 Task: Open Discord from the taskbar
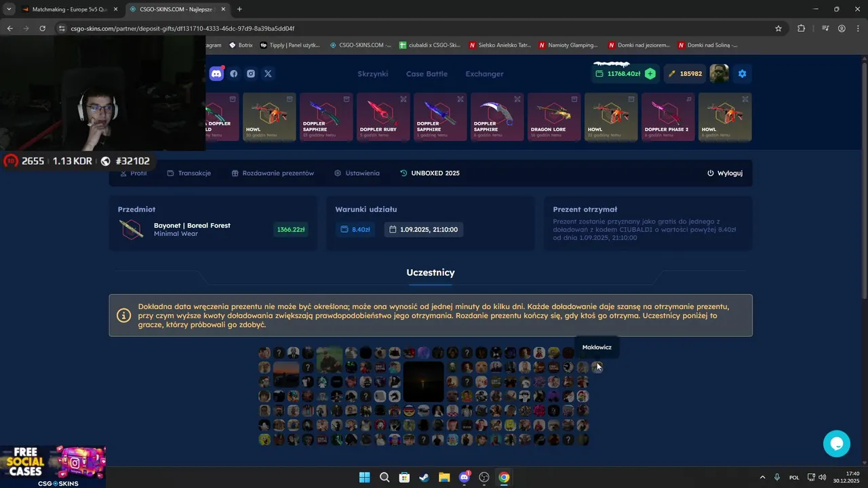(465, 477)
